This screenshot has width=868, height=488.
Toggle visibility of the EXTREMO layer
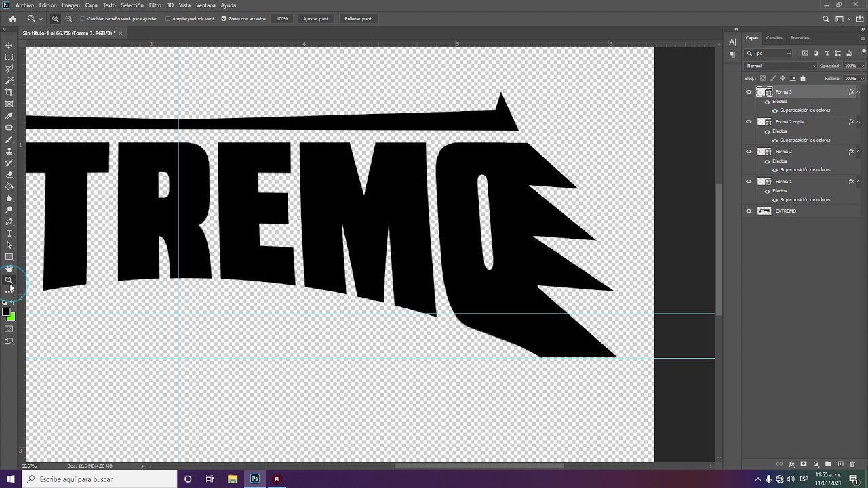[749, 211]
